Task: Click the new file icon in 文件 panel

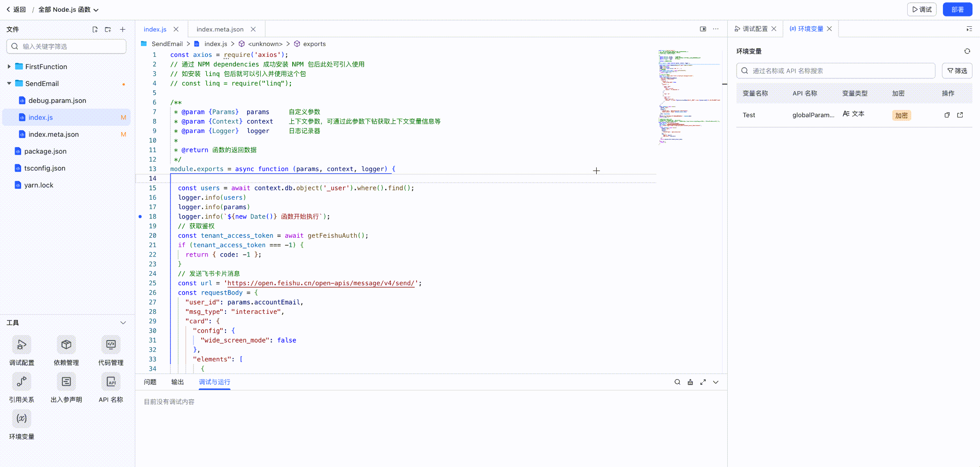Action: coord(95,30)
